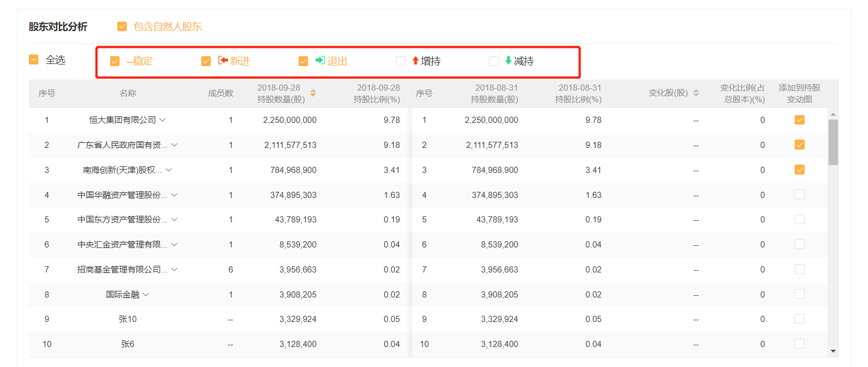Expand 广东省人民政府国有资 row chevron

(x=174, y=145)
